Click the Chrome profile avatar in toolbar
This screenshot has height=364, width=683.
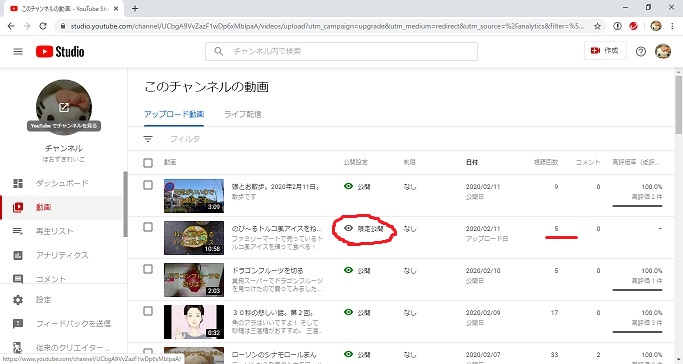click(x=656, y=26)
